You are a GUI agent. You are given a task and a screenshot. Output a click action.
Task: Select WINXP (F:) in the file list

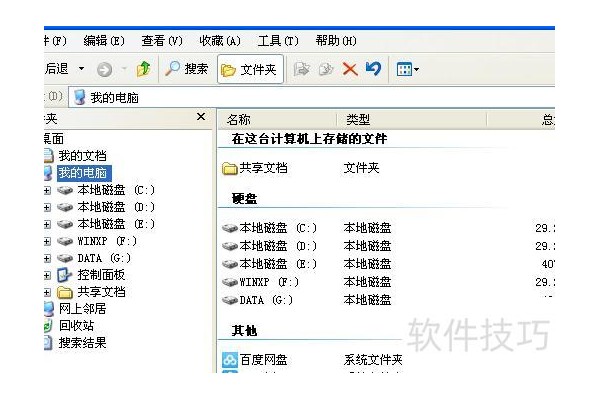tap(260, 282)
